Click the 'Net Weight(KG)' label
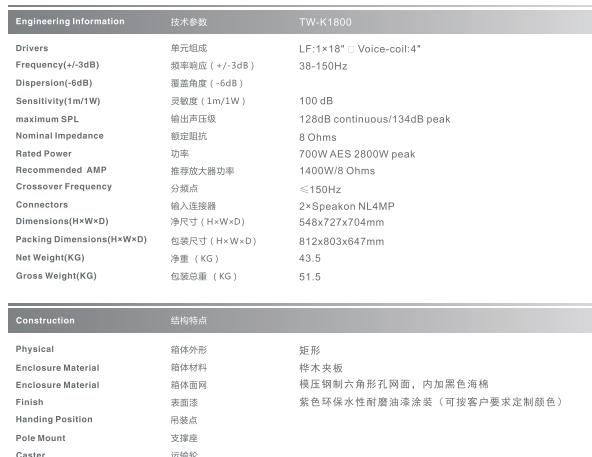 pyautogui.click(x=50, y=258)
